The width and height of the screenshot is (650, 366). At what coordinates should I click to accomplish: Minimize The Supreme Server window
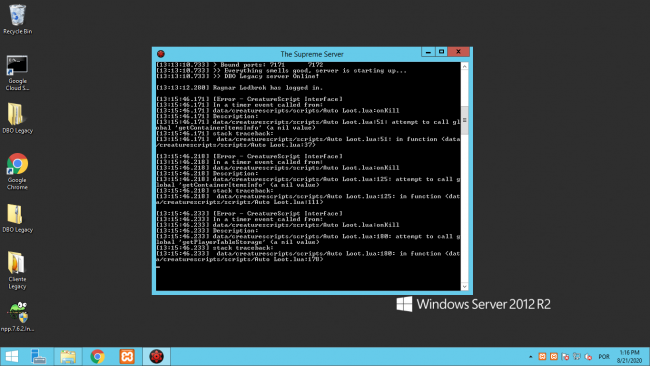point(428,52)
